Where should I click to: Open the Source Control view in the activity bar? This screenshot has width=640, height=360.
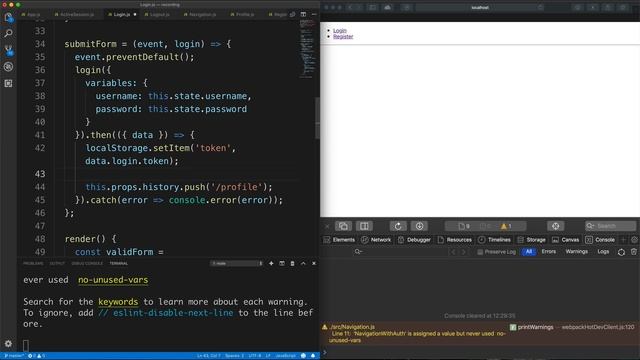(x=8, y=50)
